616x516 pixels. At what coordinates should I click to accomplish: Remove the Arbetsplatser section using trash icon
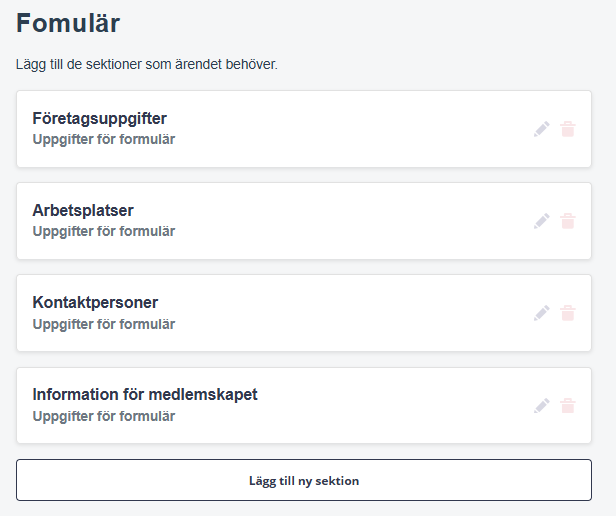point(568,221)
